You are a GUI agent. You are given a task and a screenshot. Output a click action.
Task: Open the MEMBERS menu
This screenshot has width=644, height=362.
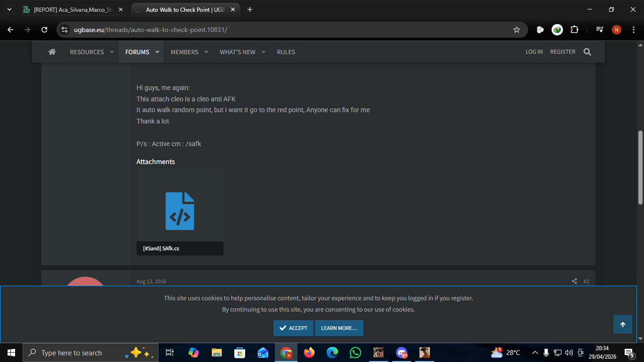click(x=184, y=52)
